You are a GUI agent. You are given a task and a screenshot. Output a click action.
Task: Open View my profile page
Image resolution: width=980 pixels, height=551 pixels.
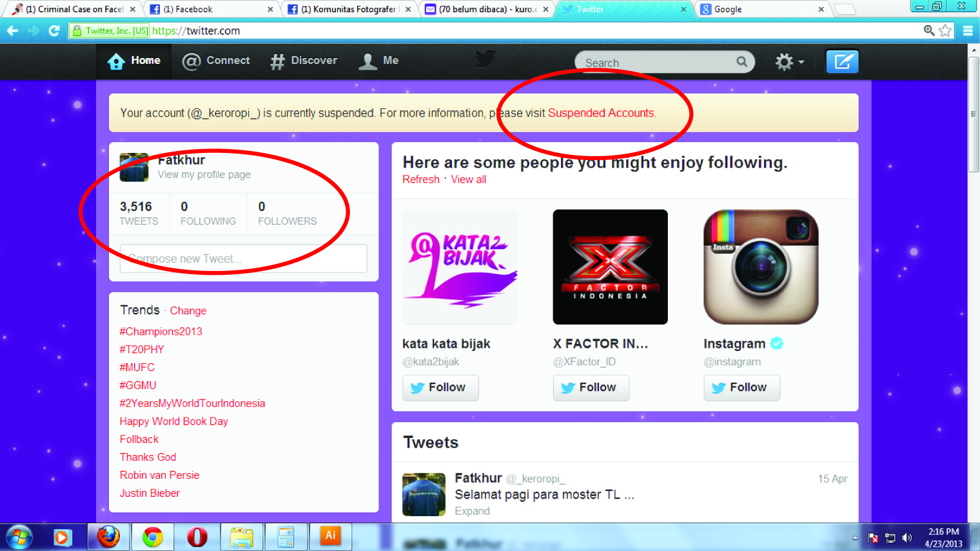(x=204, y=175)
